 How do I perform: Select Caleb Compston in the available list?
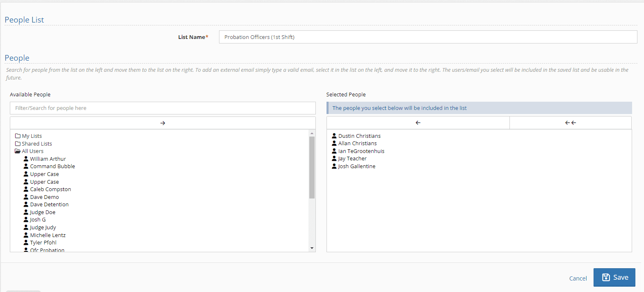(50, 189)
